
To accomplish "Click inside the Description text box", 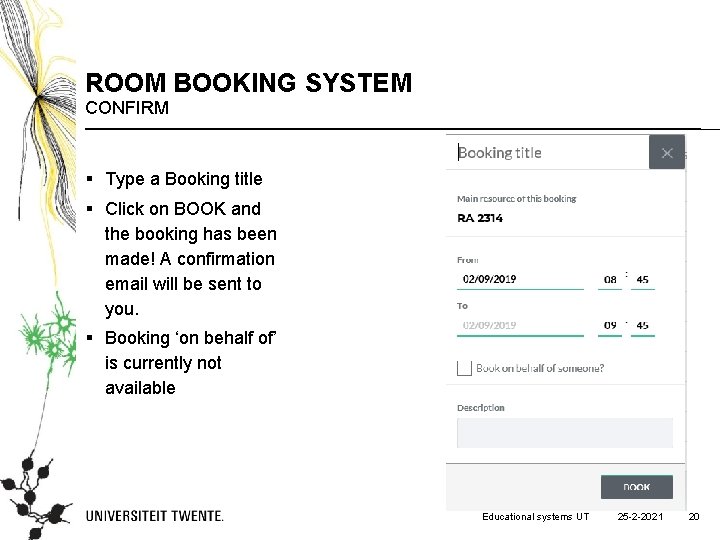I will click(564, 432).
